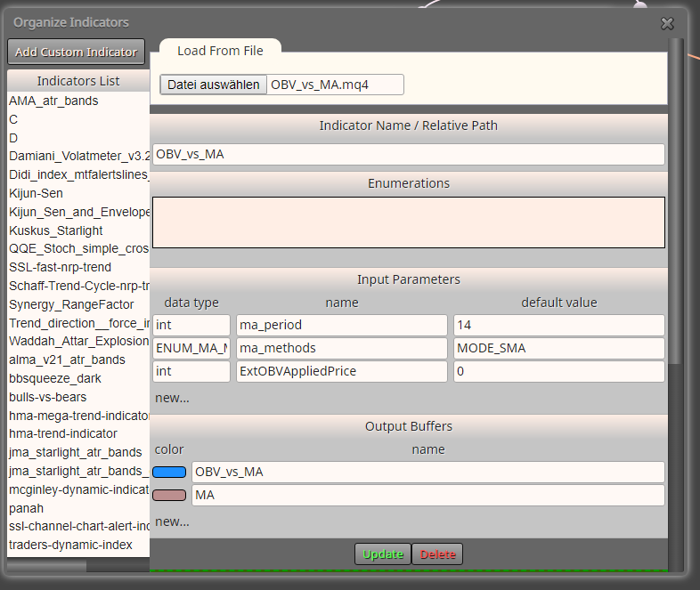700x590 pixels.
Task: Select Waddah_Attar_Explosion indicator
Action: point(78,342)
